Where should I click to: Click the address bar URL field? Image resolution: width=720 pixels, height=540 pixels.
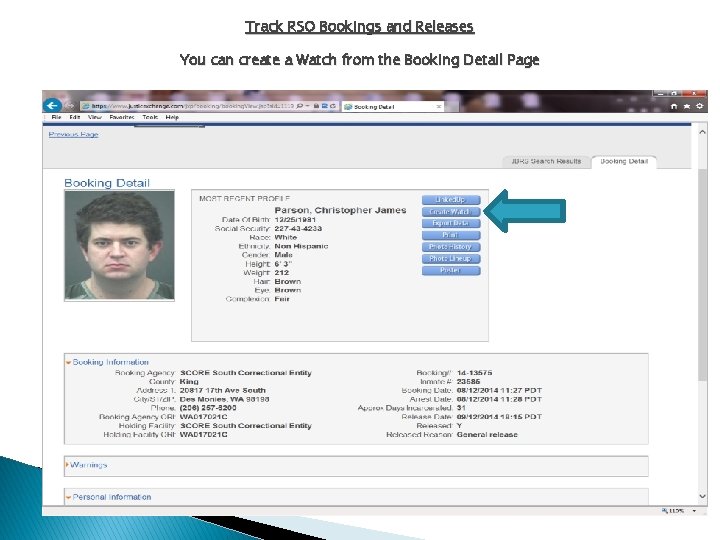click(188, 106)
